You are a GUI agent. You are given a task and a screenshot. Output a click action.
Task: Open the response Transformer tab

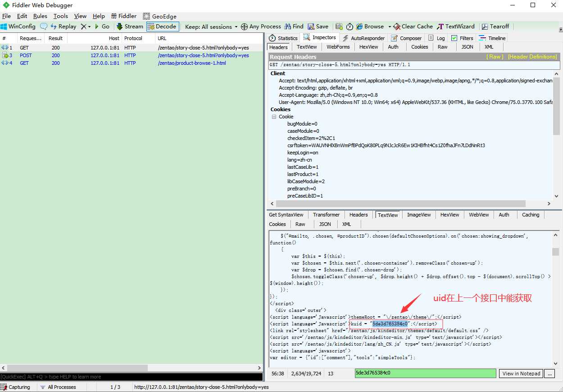click(x=326, y=215)
